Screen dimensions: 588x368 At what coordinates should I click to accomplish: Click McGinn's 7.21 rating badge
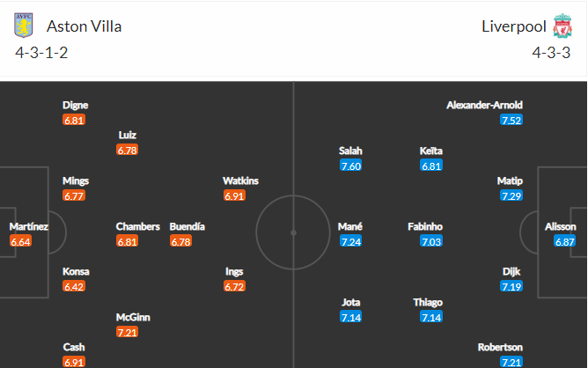coord(127,332)
